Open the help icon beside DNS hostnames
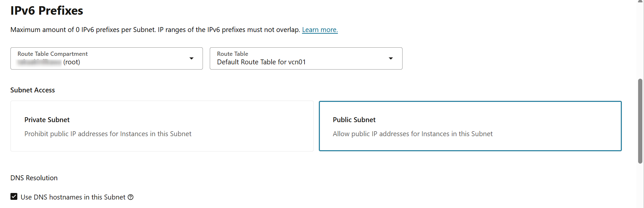This screenshot has width=644, height=208. click(131, 197)
